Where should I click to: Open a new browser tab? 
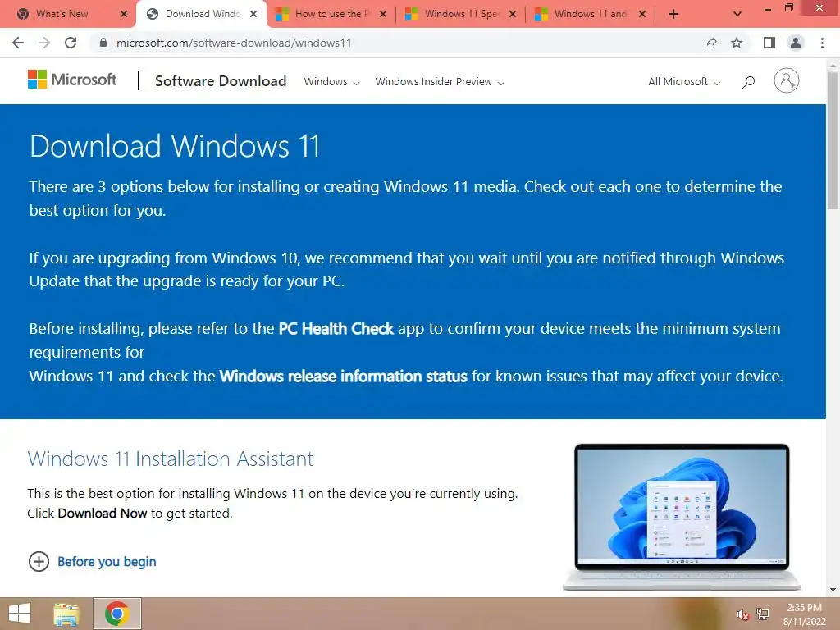click(673, 15)
